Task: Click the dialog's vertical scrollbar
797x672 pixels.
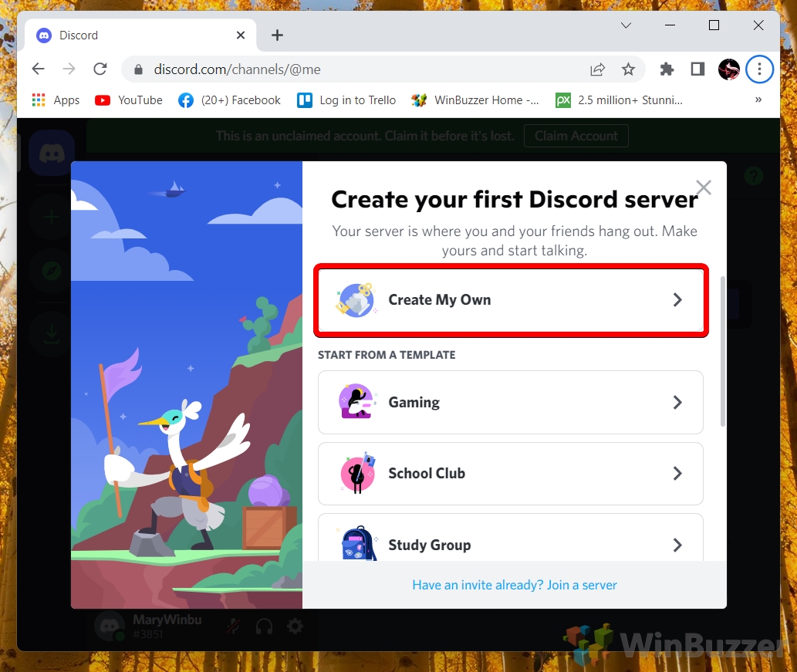Action: pyautogui.click(x=723, y=351)
